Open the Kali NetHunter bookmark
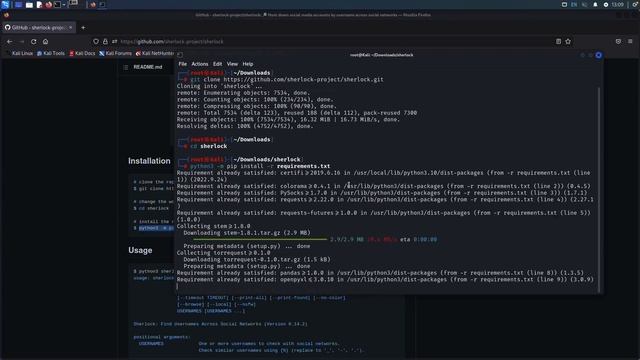This screenshot has width=640, height=360. point(155,53)
